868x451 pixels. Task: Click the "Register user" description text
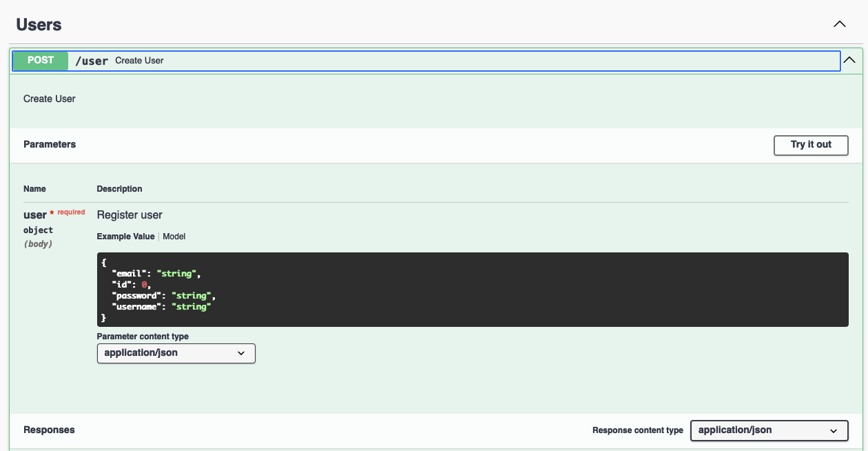[x=130, y=215]
